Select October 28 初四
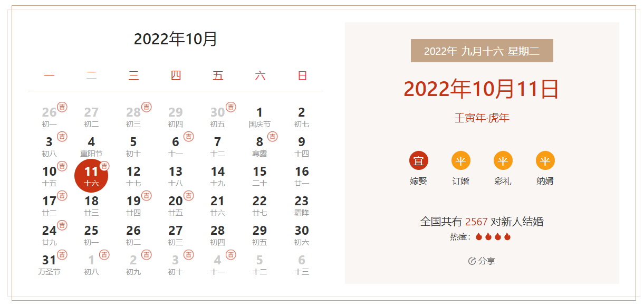 pyautogui.click(x=217, y=235)
